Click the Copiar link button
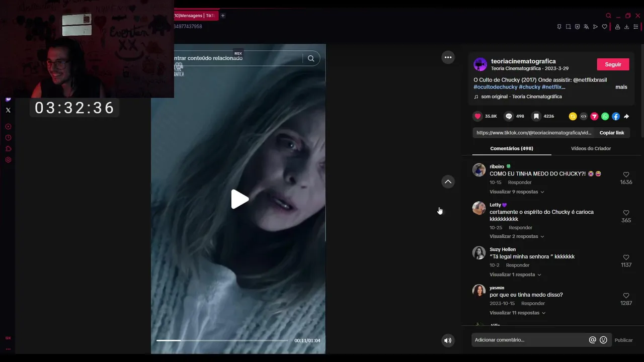The height and width of the screenshot is (362, 644). (x=612, y=133)
